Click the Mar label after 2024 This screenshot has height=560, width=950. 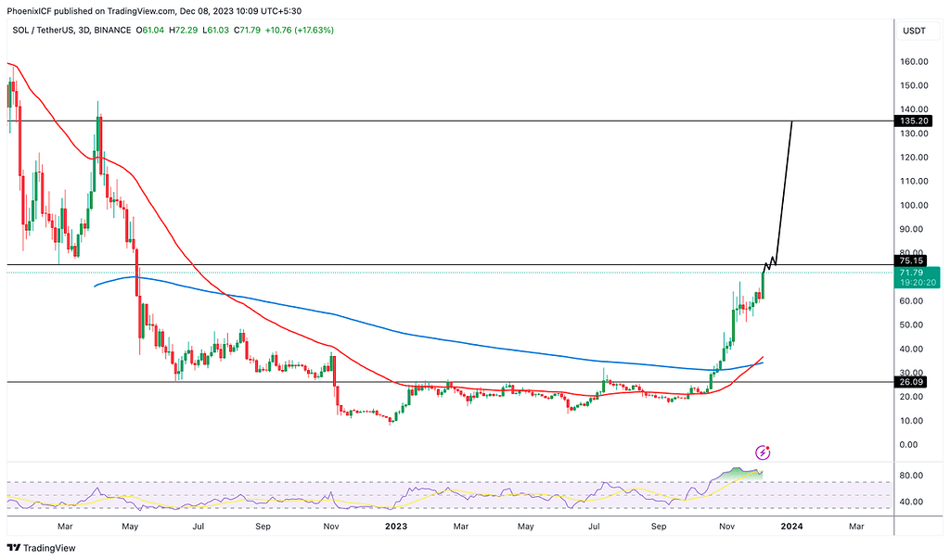tap(856, 526)
